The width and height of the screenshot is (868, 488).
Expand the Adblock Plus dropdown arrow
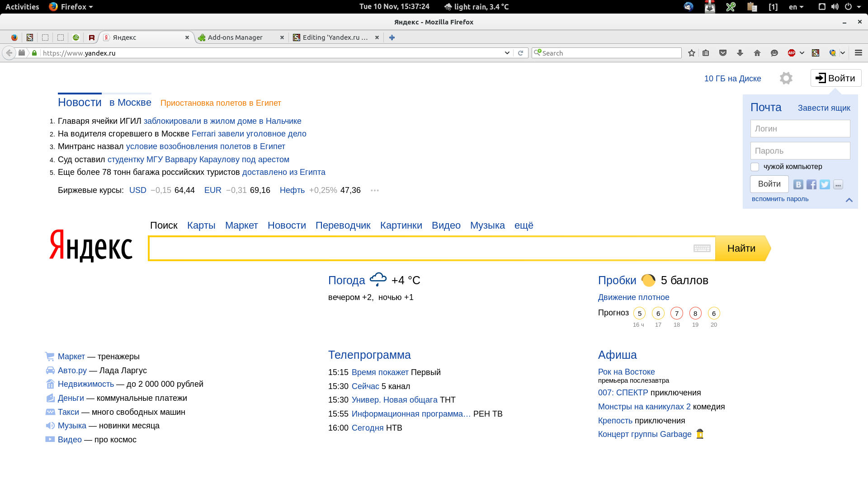tap(802, 53)
